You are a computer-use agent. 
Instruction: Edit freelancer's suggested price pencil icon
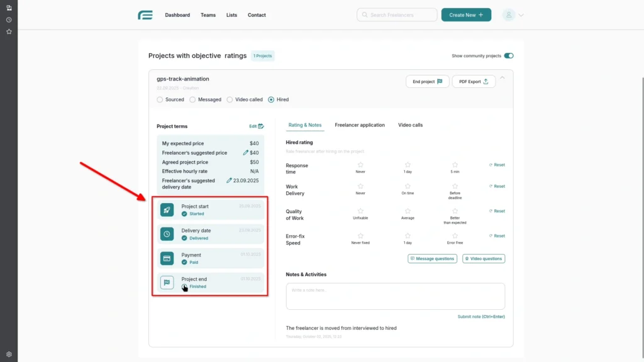click(x=246, y=153)
